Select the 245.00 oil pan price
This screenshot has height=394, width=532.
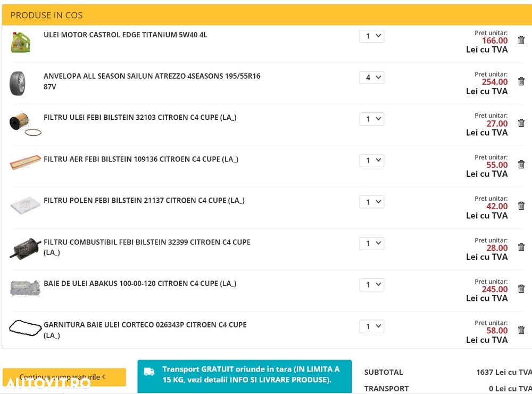click(495, 290)
